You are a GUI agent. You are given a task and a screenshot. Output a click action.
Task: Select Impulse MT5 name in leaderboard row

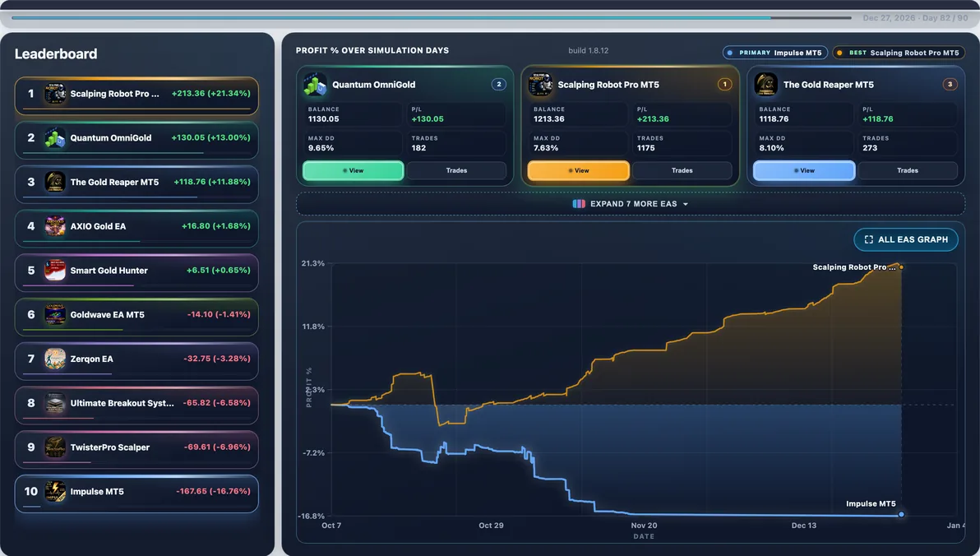[97, 492]
